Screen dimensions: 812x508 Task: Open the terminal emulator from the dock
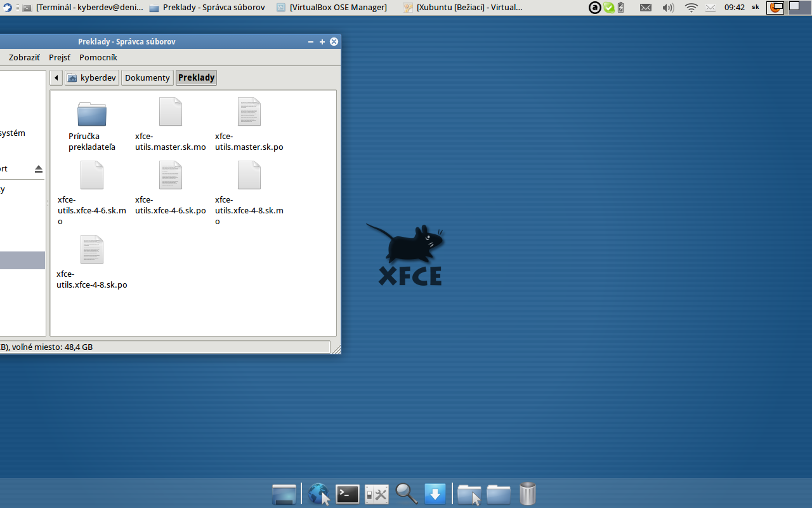(x=348, y=494)
